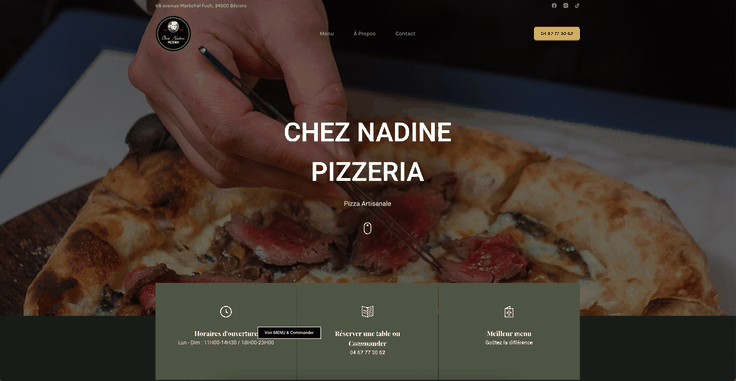The width and height of the screenshot is (736, 381).
Task: Click the CHEZ NADINE PIZZERIA hero title
Action: [x=368, y=152]
